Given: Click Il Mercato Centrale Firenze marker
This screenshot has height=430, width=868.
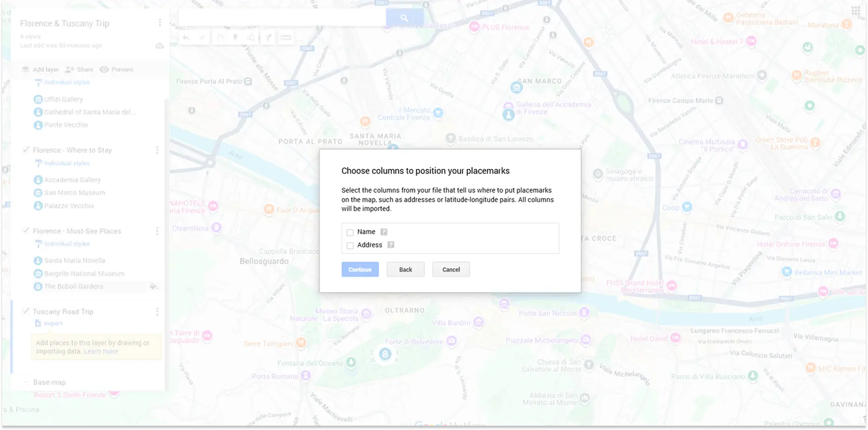Looking at the screenshot, I should pyautogui.click(x=438, y=113).
